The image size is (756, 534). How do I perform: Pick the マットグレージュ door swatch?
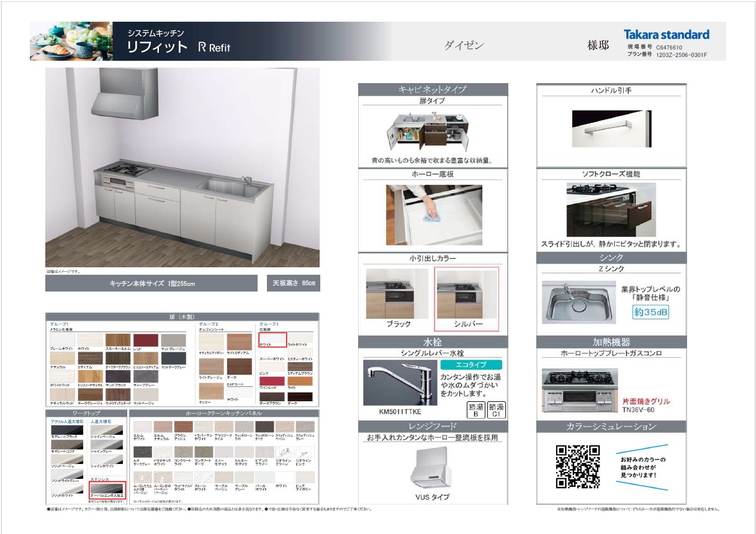point(173,340)
